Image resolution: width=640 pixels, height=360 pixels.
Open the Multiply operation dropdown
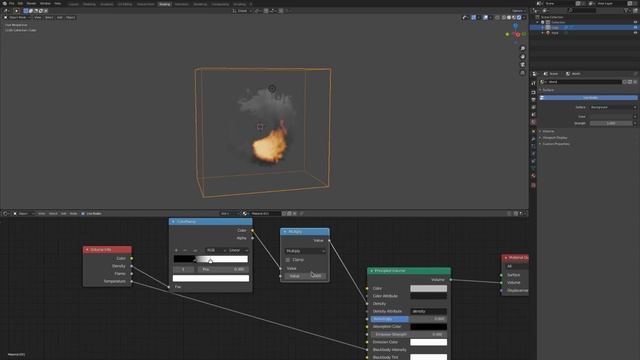click(305, 251)
